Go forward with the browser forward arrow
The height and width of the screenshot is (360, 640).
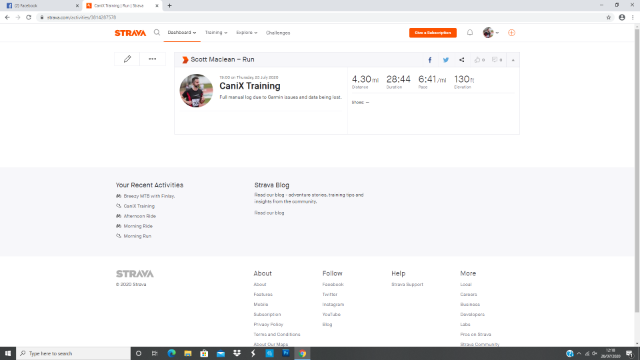click(18, 17)
